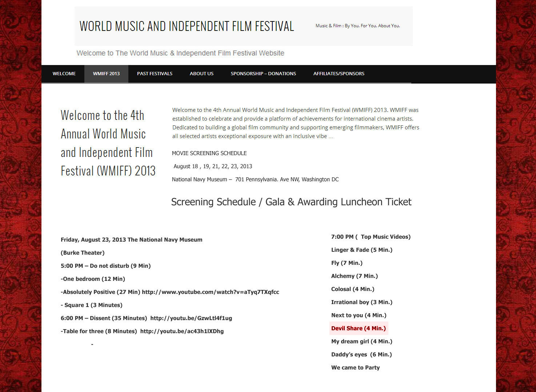Click the highlighted Devil Share (4 Min.) entry

tap(358, 328)
